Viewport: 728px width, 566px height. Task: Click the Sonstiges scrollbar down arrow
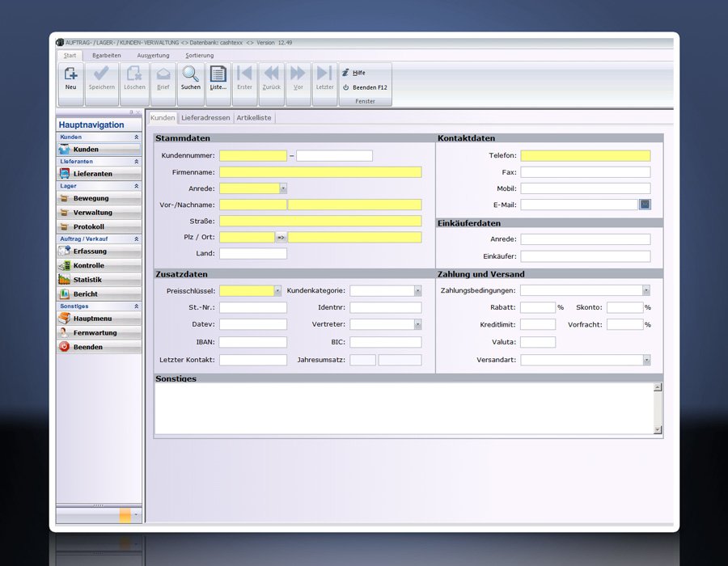658,430
